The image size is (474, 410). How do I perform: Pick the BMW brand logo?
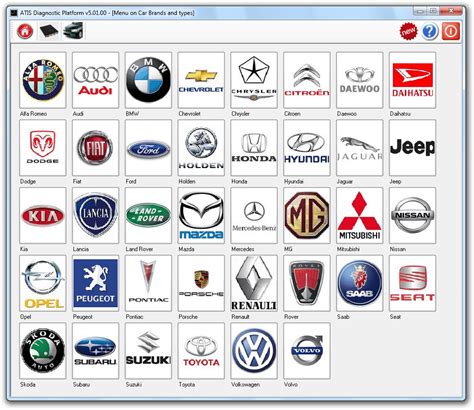148,80
